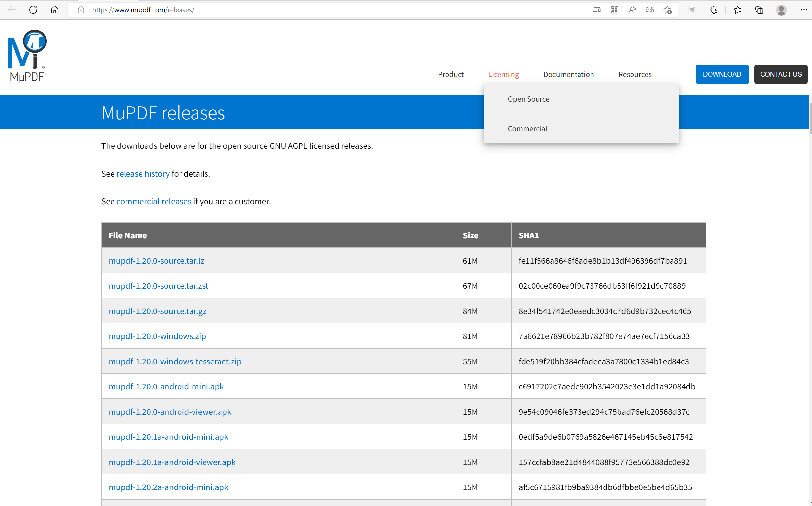Open the Favorites list icon
This screenshot has height=506, width=812.
(x=737, y=10)
